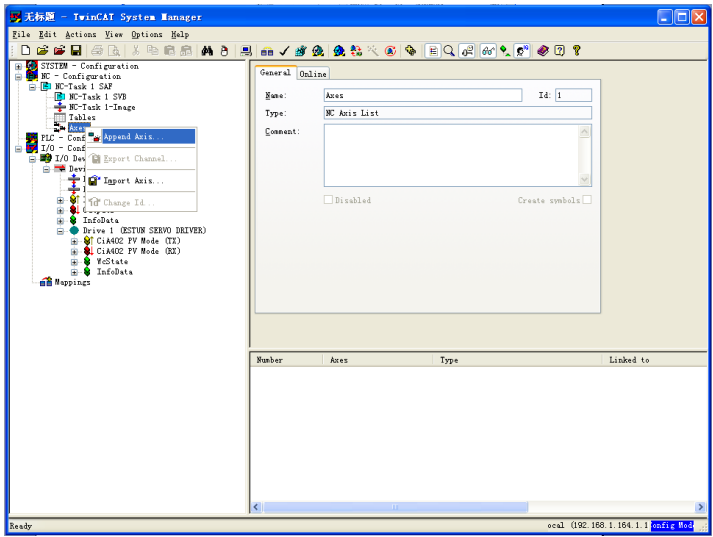
Task: Choose Import Axis... from the context menu
Action: click(x=141, y=181)
